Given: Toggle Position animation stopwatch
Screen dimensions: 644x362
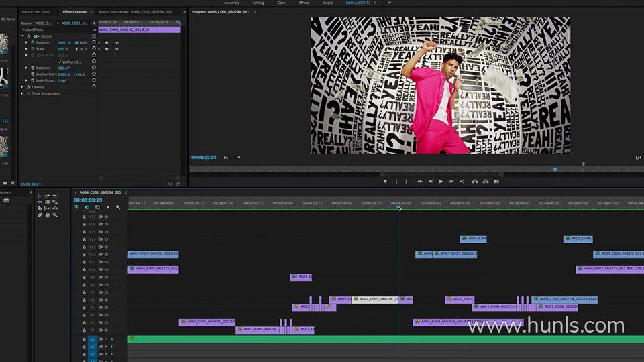Looking at the screenshot, I should tap(32, 42).
